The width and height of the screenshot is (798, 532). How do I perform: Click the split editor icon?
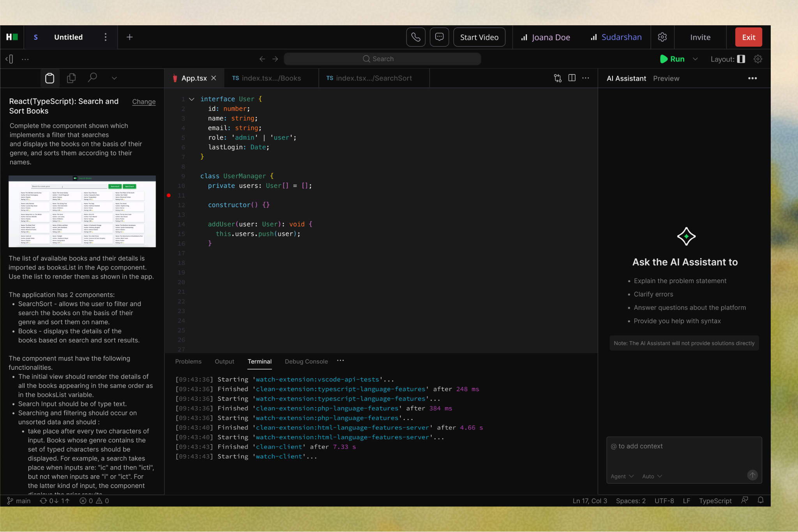tap(572, 78)
